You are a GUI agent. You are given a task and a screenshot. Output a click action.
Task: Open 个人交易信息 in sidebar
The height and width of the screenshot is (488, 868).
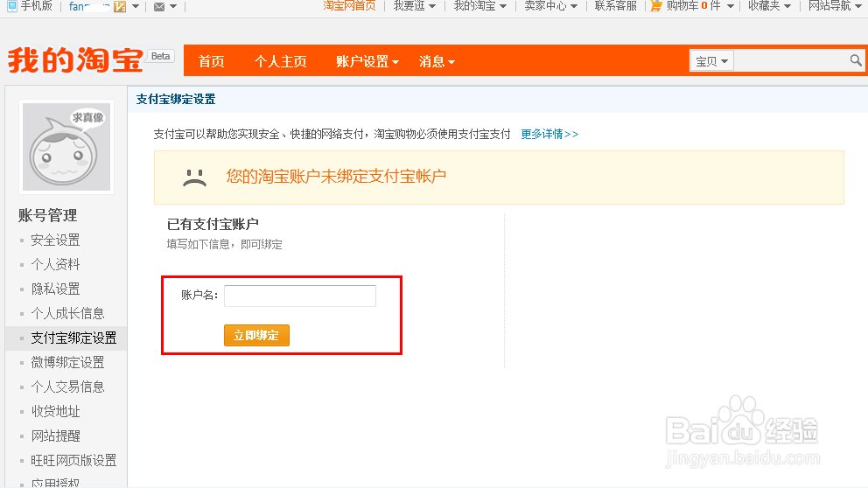[67, 387]
